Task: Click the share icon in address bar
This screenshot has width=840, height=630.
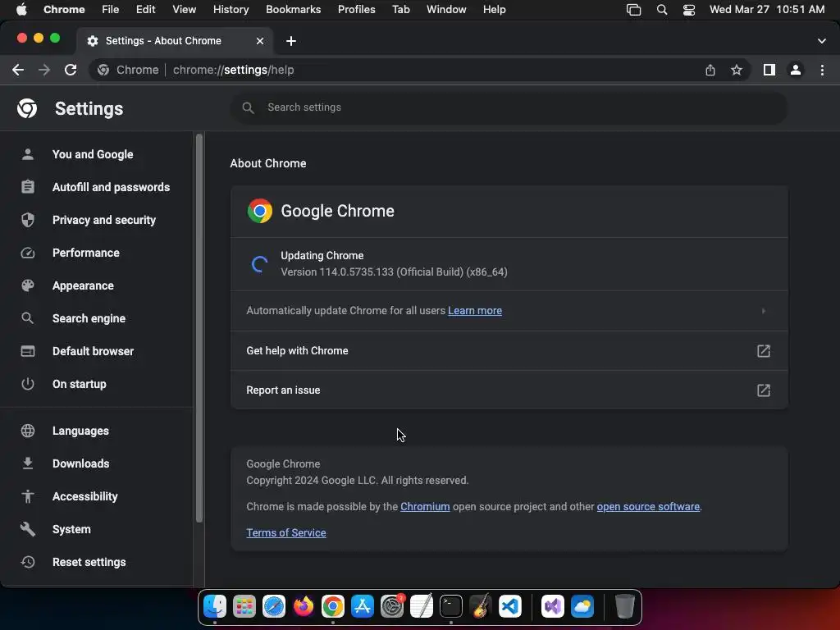Action: 710,70
